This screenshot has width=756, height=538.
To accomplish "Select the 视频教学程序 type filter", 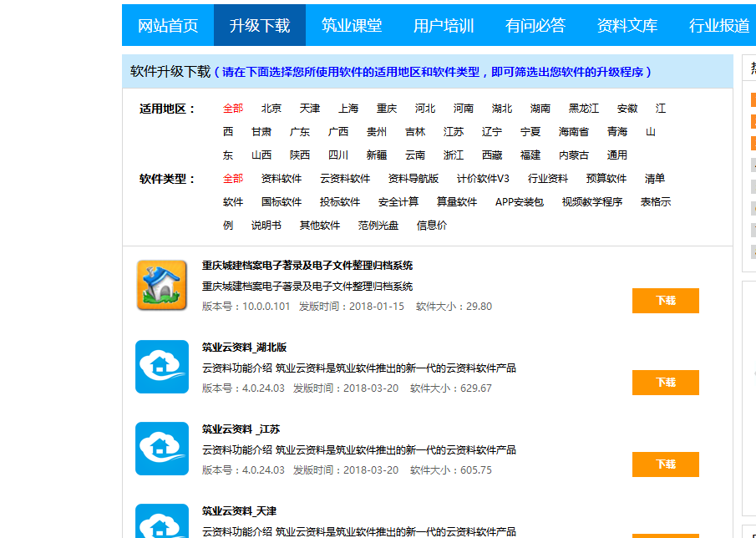I will coord(592,202).
